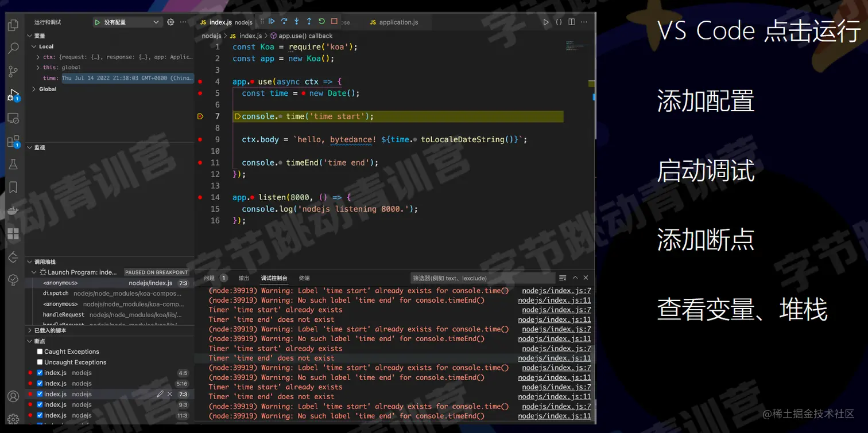
Task: Open the Extensions view
Action: pyautogui.click(x=13, y=142)
